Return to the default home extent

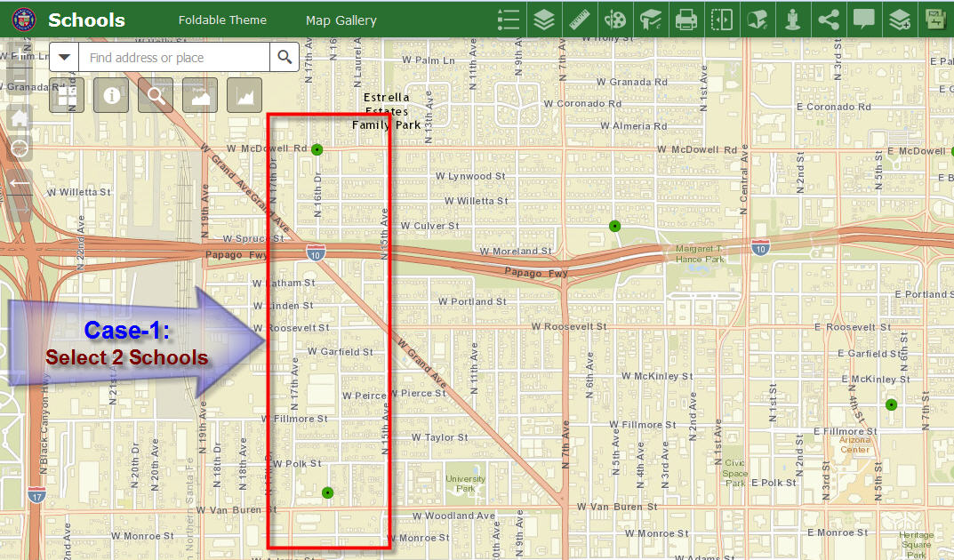[20, 117]
